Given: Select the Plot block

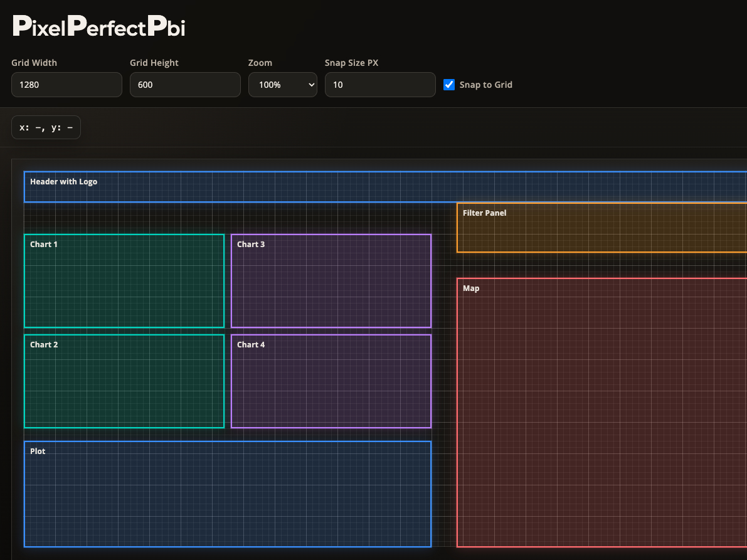Looking at the screenshot, I should pyautogui.click(x=228, y=494).
